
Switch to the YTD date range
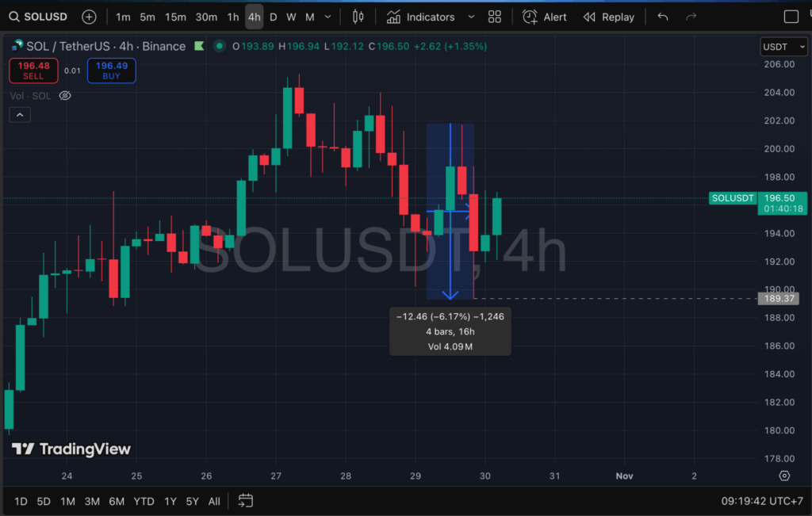tap(144, 501)
